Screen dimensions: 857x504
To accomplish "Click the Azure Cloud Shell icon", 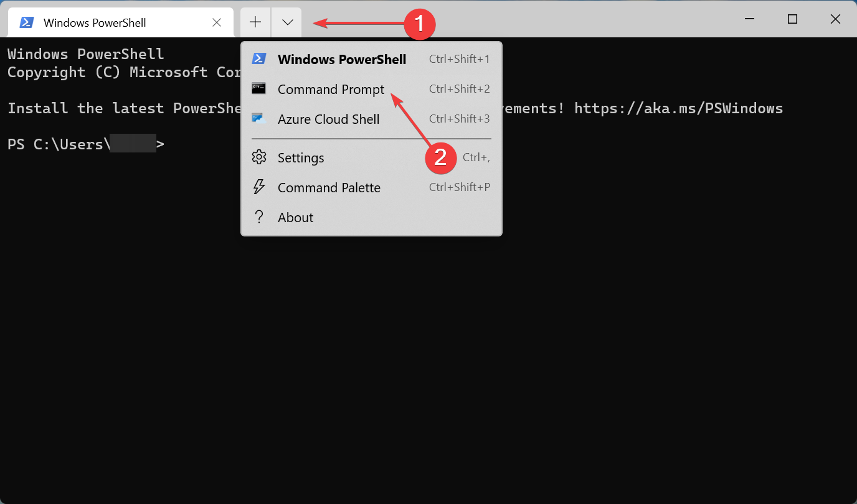I will pos(259,118).
